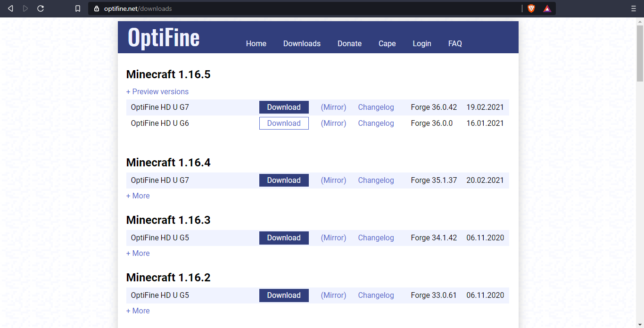Click the browser forward arrow icon
This screenshot has width=644, height=328.
click(x=25, y=8)
